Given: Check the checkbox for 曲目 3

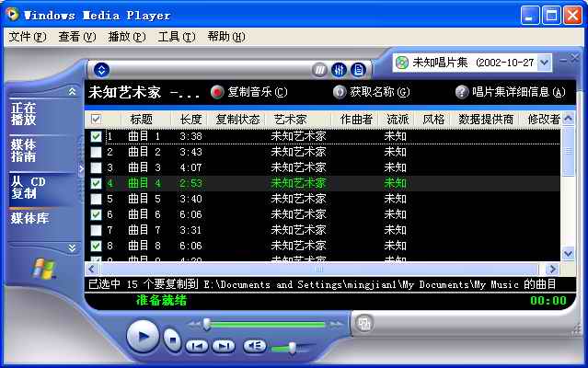Looking at the screenshot, I should [x=96, y=167].
